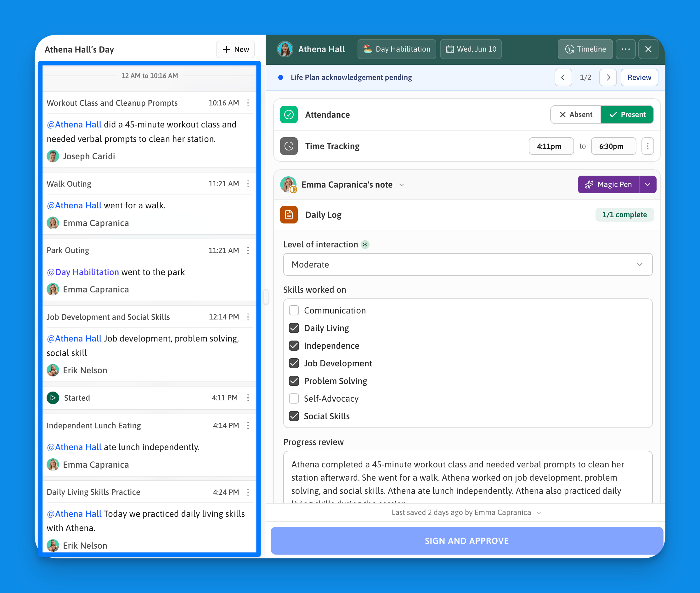
Task: Click the 12 AM to 10:16 AM label
Action: click(150, 76)
